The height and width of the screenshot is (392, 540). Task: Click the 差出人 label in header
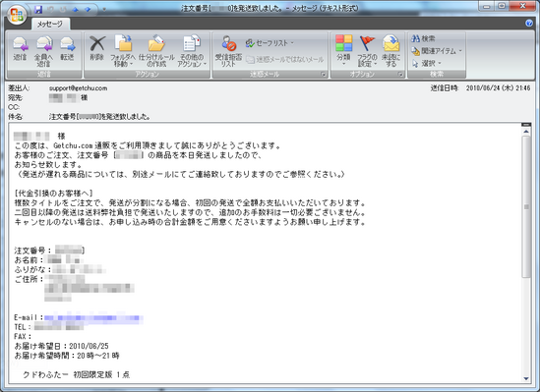[19, 88]
